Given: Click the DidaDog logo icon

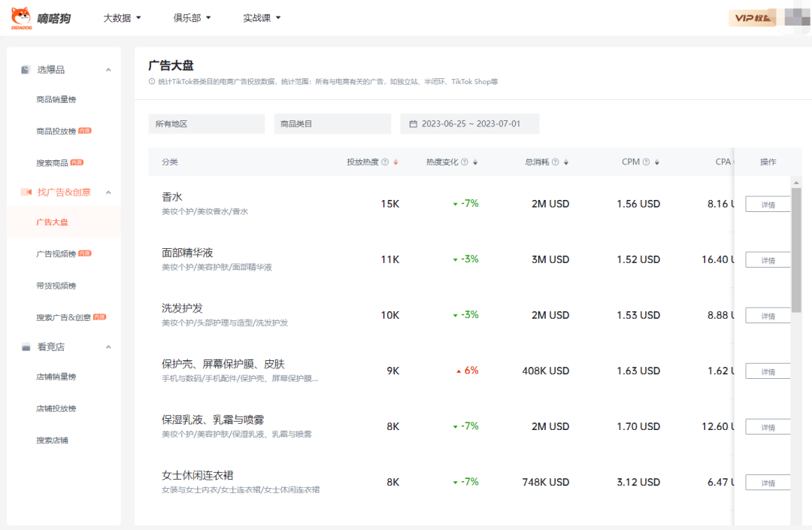Looking at the screenshot, I should [21, 17].
